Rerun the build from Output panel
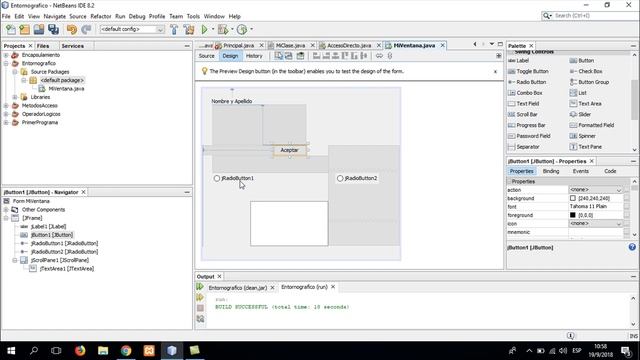 pos(200,287)
